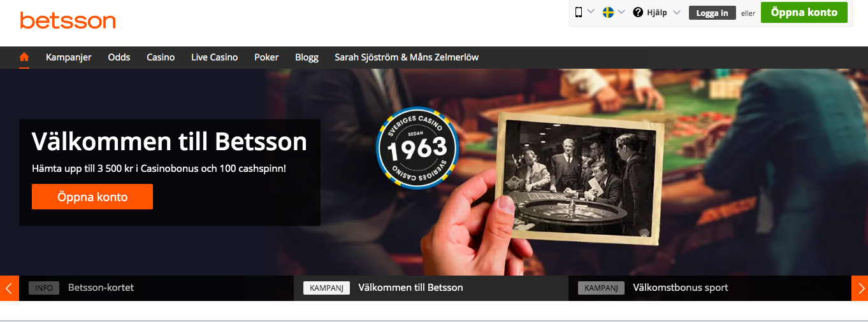Screen dimensions: 868x322
Task: Click the Hjälp question mark icon
Action: coord(638,12)
